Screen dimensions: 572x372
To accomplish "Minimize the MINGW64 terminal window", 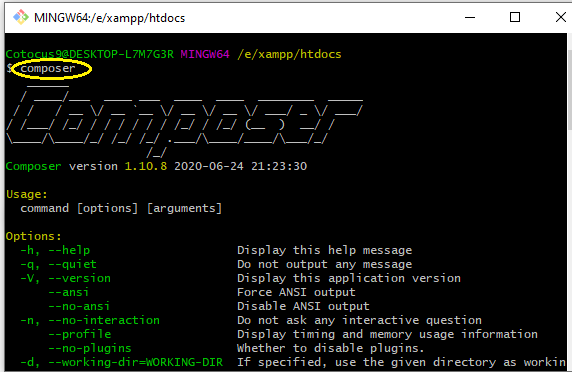I will pyautogui.click(x=470, y=17).
